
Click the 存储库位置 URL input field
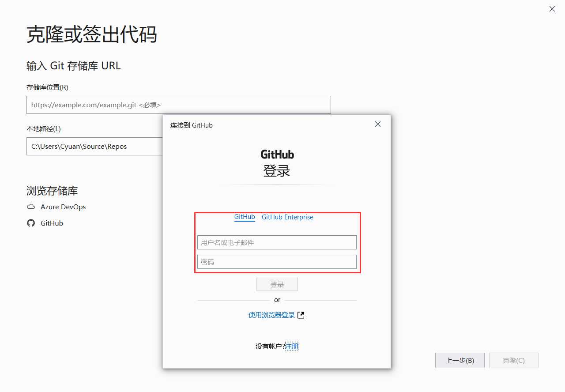[179, 105]
